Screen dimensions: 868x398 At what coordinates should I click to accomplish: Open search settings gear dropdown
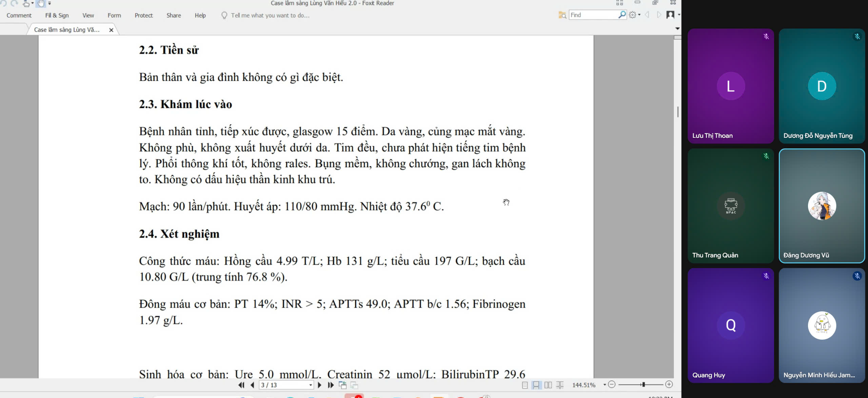tap(634, 15)
